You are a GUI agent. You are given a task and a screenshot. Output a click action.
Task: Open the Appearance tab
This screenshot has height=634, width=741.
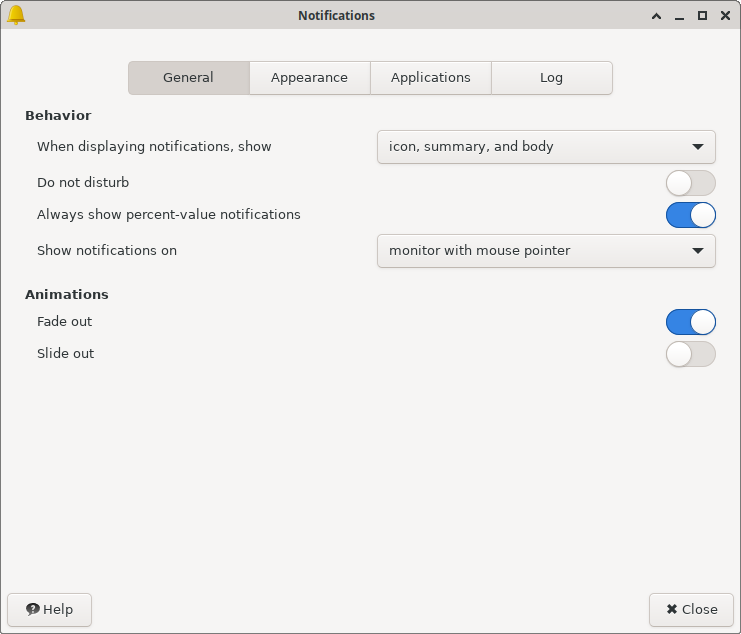[310, 78]
